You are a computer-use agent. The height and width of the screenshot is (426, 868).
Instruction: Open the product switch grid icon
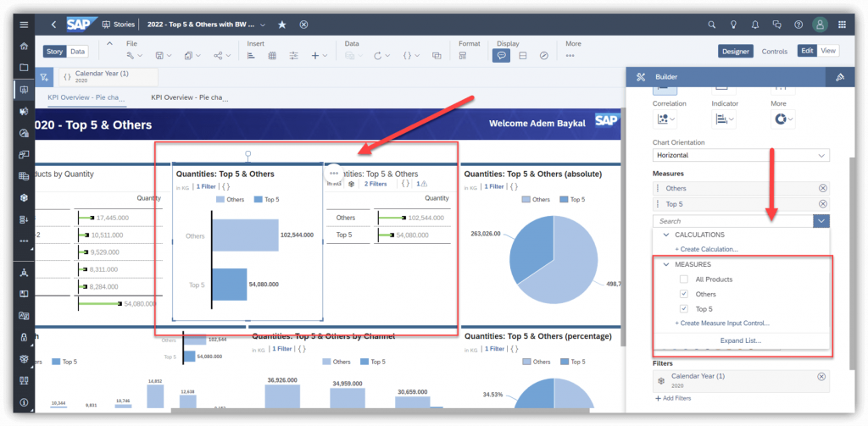842,25
